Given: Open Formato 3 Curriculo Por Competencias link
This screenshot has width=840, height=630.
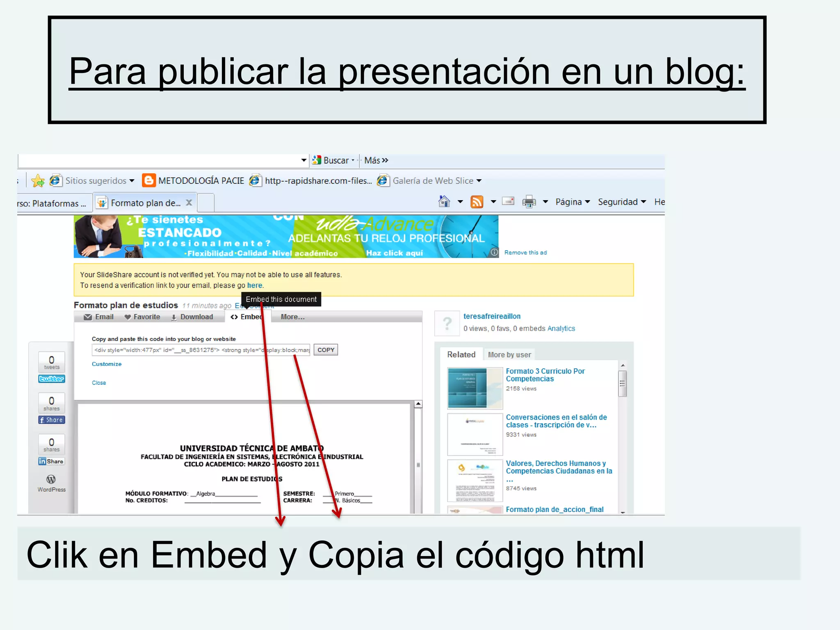Looking at the screenshot, I should pyautogui.click(x=545, y=375).
